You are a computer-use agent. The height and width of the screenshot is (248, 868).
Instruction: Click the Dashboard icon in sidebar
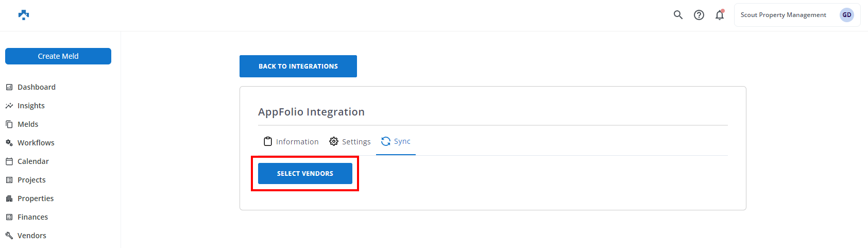[x=9, y=87]
